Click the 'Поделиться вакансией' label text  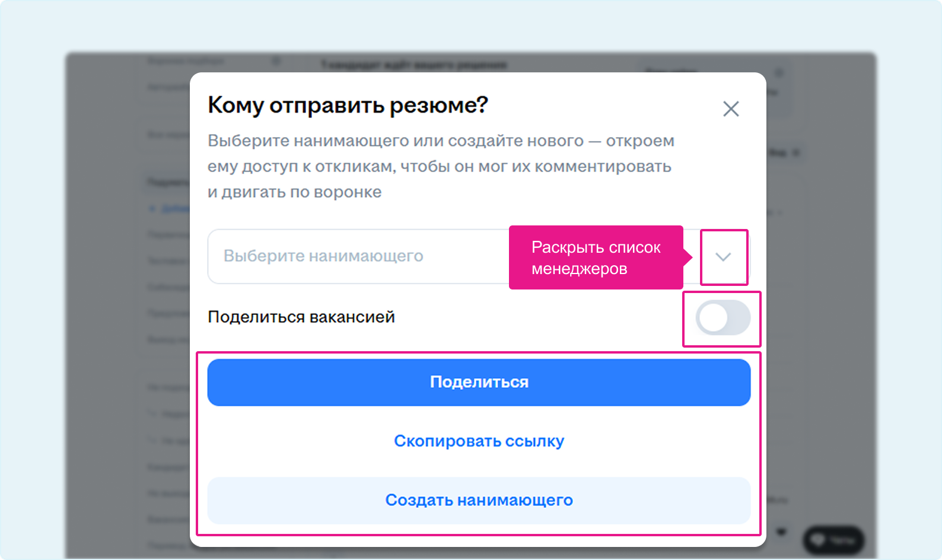[x=301, y=317]
